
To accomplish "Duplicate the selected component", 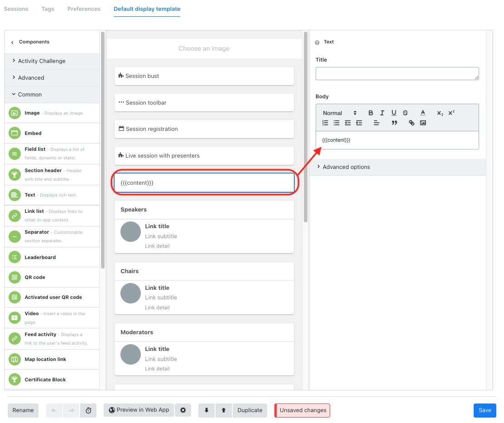I will click(250, 410).
